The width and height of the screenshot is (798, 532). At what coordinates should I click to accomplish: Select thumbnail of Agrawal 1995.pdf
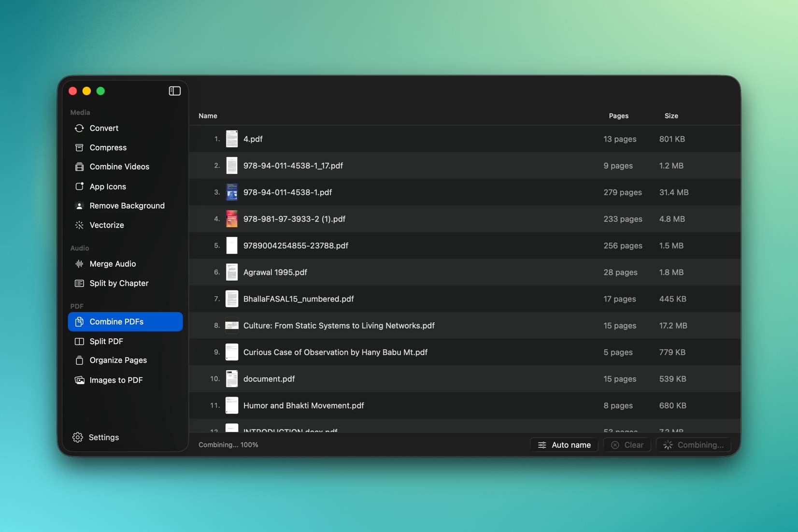232,272
